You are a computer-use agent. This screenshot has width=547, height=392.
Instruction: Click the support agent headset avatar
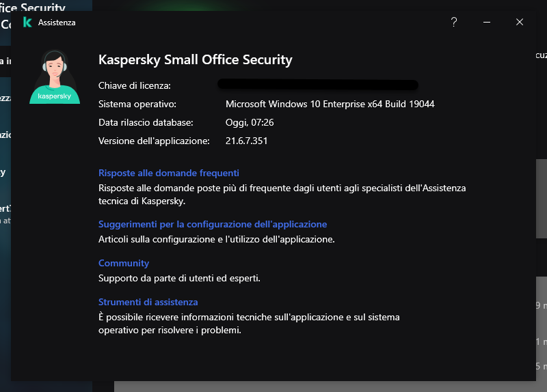55,76
